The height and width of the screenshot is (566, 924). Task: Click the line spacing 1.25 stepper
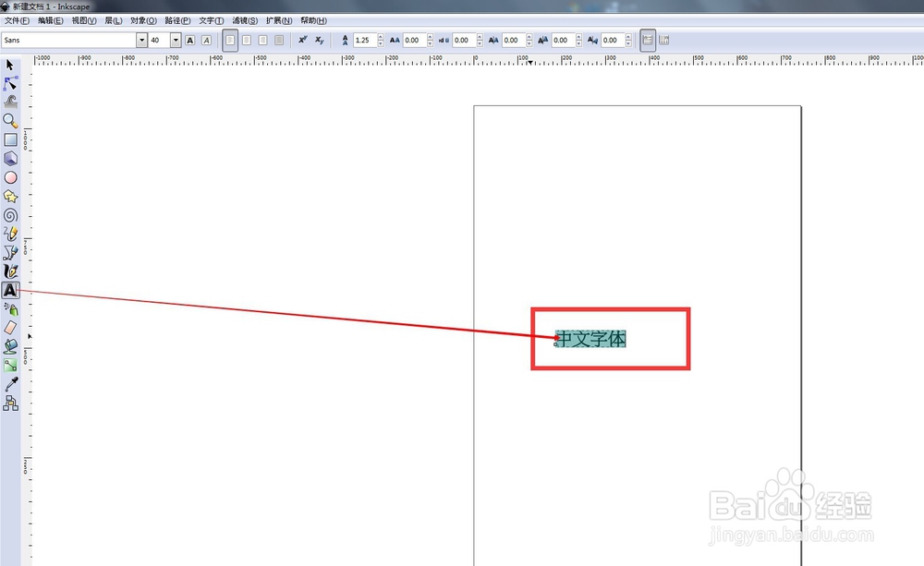[x=381, y=40]
